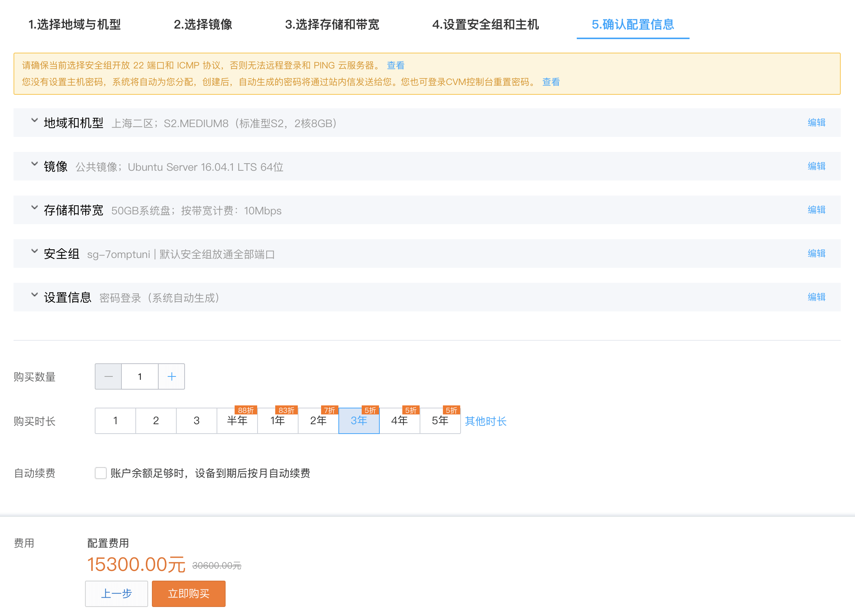Select 半年 purchase duration
The image size is (855, 616).
tap(237, 421)
